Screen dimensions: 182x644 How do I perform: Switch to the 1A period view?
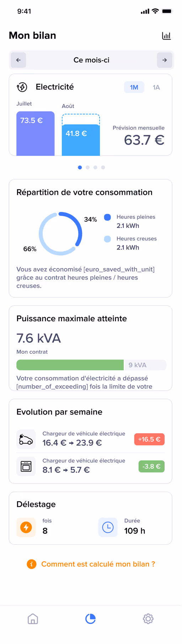156,87
